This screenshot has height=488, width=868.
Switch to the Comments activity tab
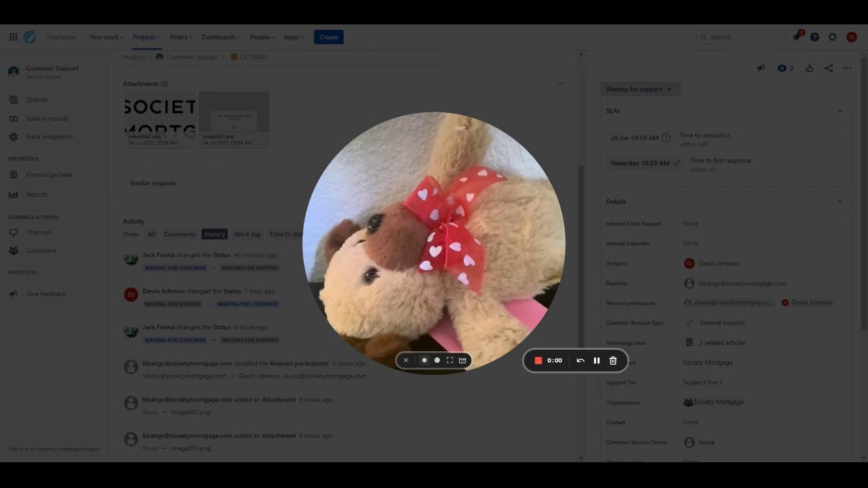point(180,235)
